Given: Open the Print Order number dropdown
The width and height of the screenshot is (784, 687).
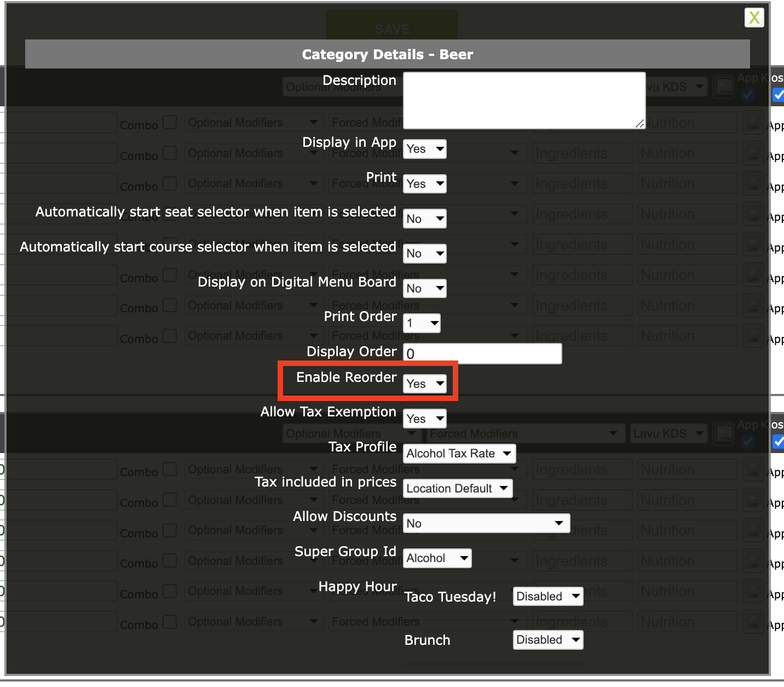Looking at the screenshot, I should coord(422,323).
